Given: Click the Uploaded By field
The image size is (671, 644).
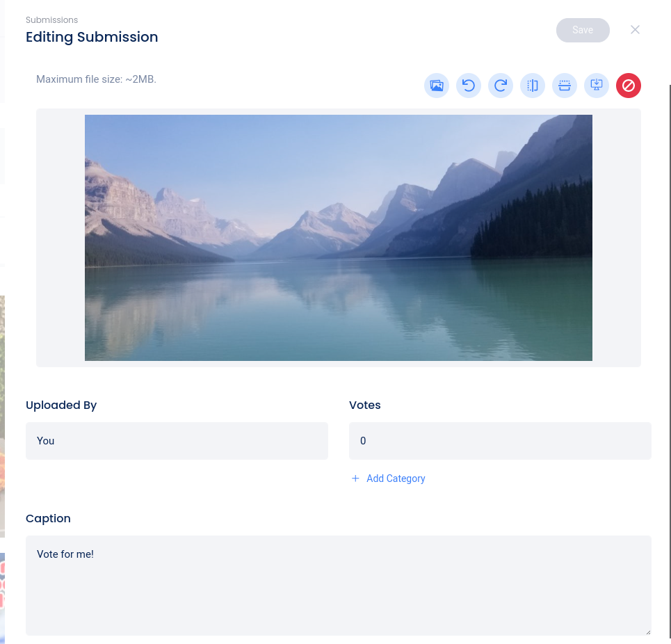Looking at the screenshot, I should pos(177,441).
